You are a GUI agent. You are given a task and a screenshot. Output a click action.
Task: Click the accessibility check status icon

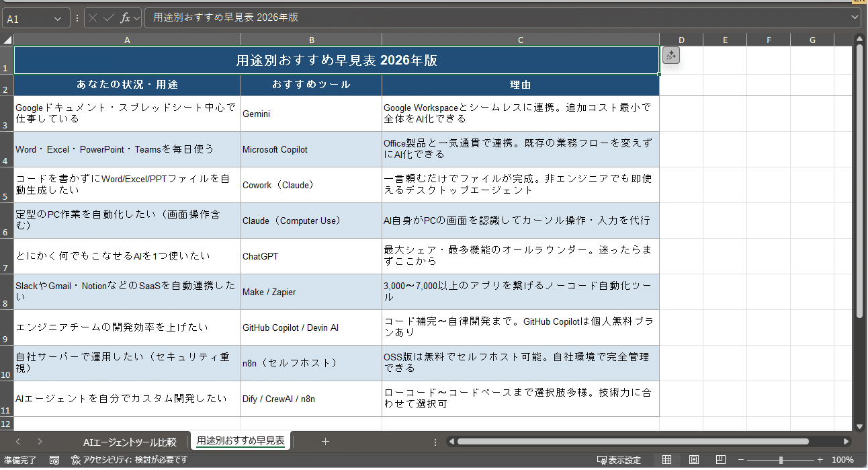[75, 461]
